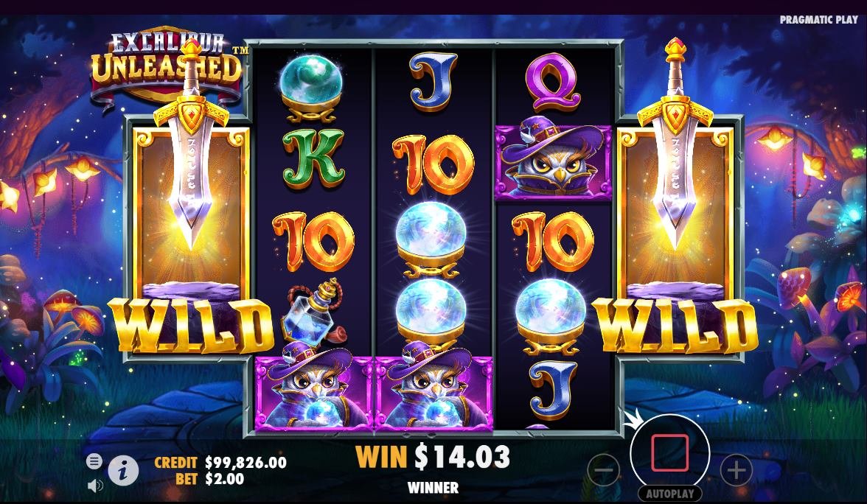Open the game info button

(122, 470)
